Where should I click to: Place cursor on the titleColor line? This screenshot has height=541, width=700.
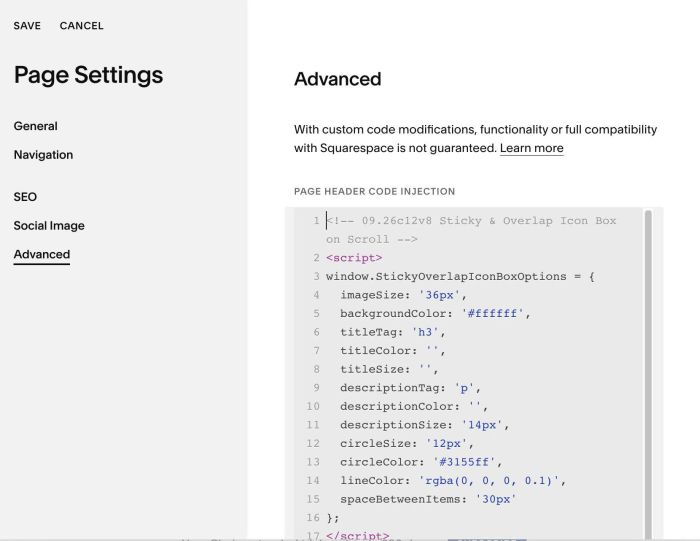click(x=392, y=351)
